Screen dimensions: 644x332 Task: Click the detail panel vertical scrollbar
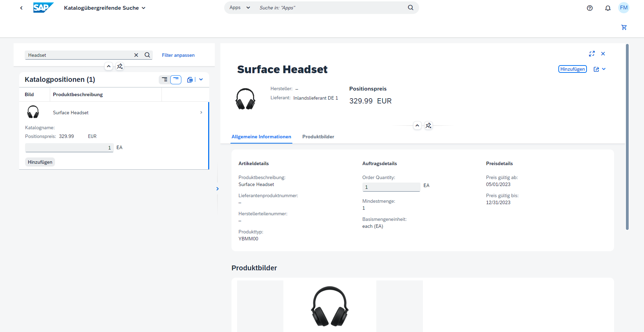(x=627, y=137)
